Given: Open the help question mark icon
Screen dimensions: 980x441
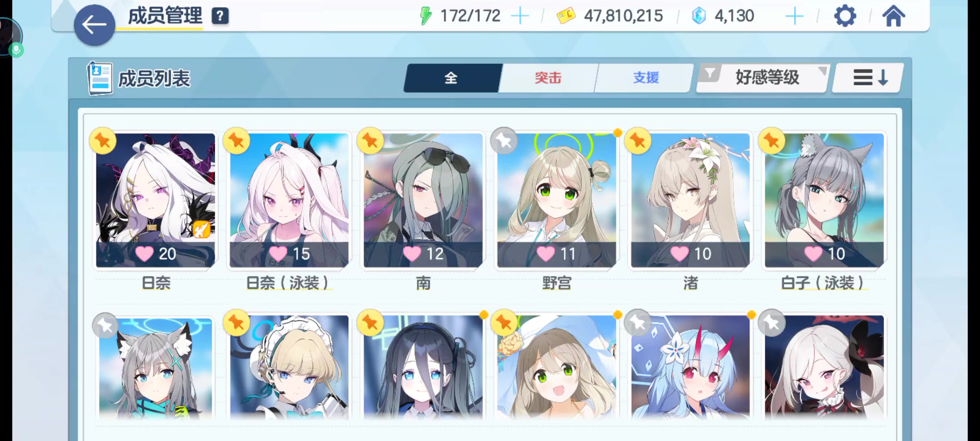Looking at the screenshot, I should (x=220, y=16).
